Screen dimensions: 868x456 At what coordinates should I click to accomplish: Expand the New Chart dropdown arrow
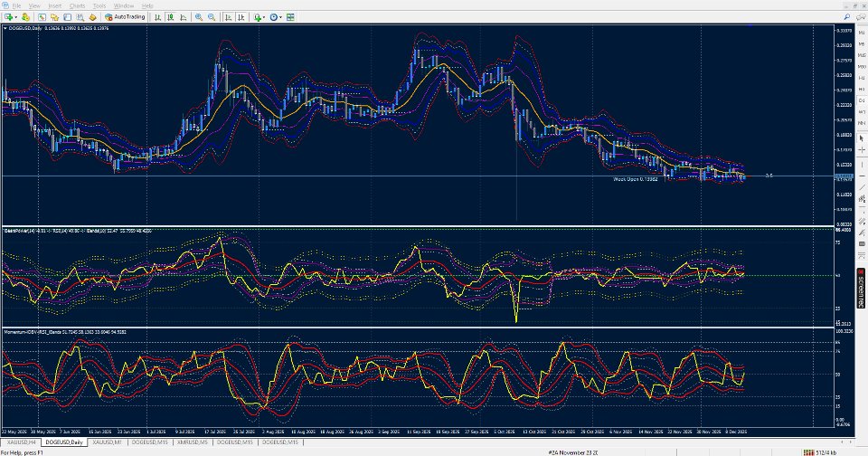coord(16,17)
